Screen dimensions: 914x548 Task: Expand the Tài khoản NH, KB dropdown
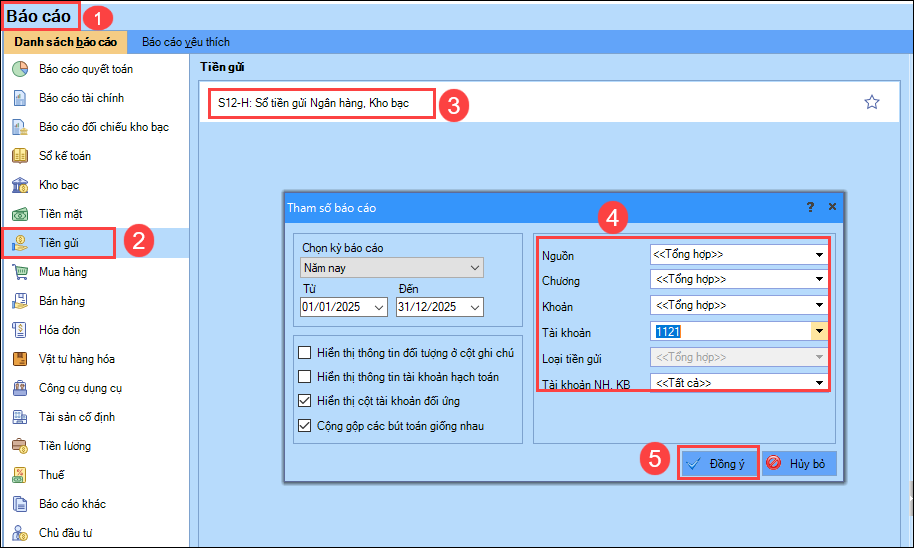coord(819,383)
